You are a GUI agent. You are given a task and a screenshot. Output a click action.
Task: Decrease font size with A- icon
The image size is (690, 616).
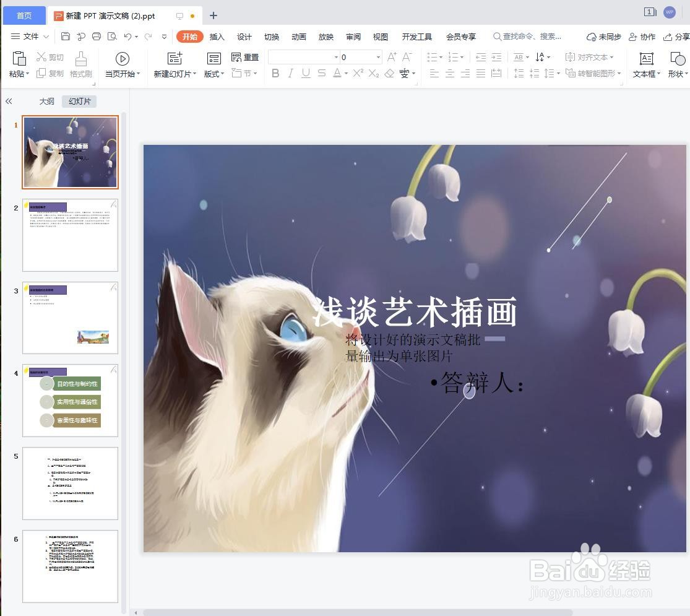point(407,57)
